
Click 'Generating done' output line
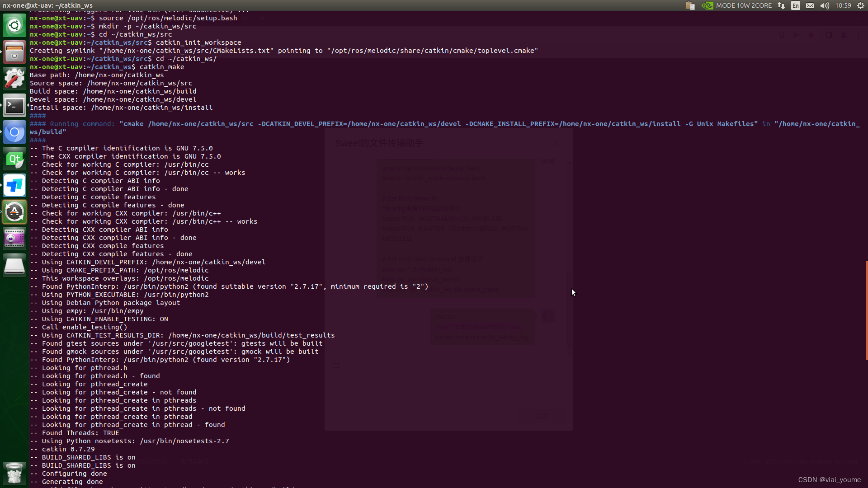[66, 482]
